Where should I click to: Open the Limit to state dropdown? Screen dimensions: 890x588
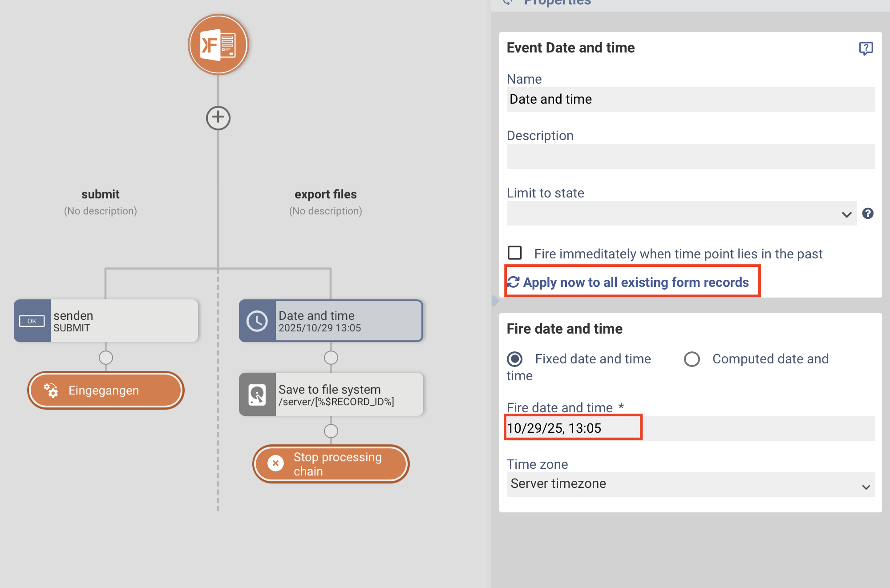tap(681, 213)
